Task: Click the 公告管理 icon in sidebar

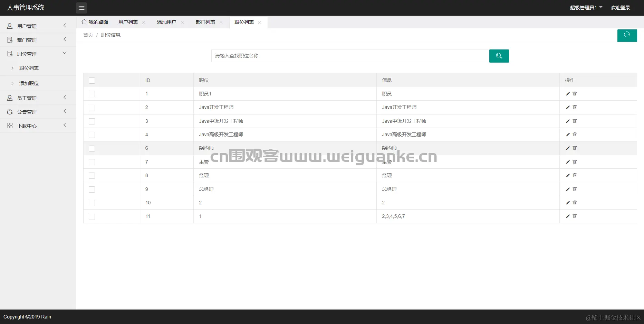Action: [10, 112]
